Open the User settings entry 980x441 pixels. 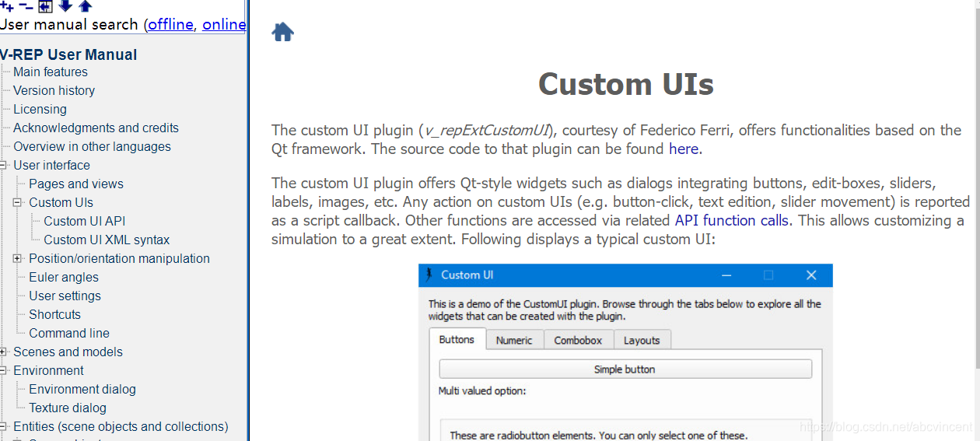[x=65, y=296]
